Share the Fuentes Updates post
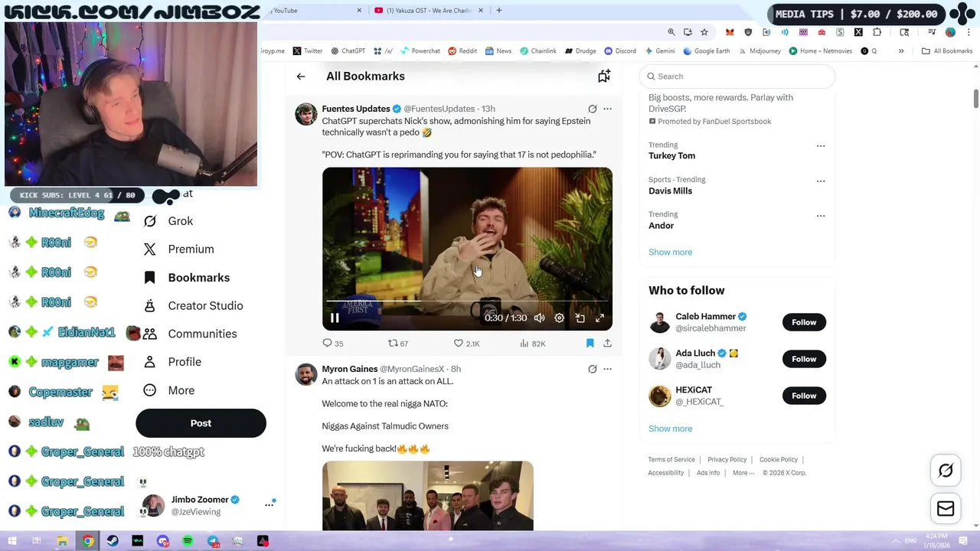The width and height of the screenshot is (980, 551). (x=607, y=344)
